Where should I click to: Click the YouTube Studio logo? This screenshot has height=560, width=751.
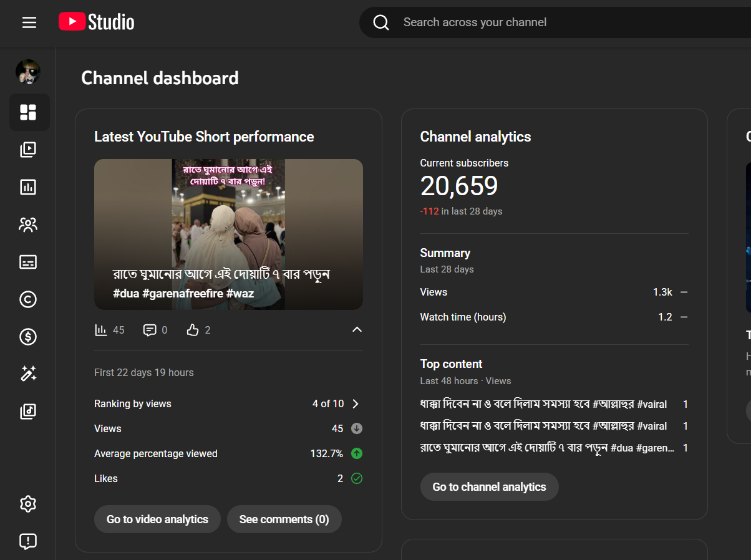pos(97,22)
